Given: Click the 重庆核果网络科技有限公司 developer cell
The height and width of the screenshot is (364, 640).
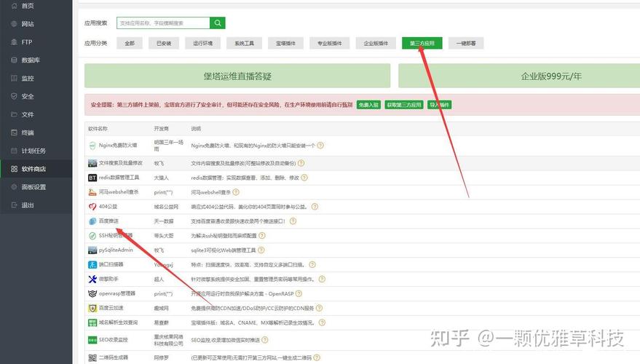Looking at the screenshot, I should click(169, 340).
